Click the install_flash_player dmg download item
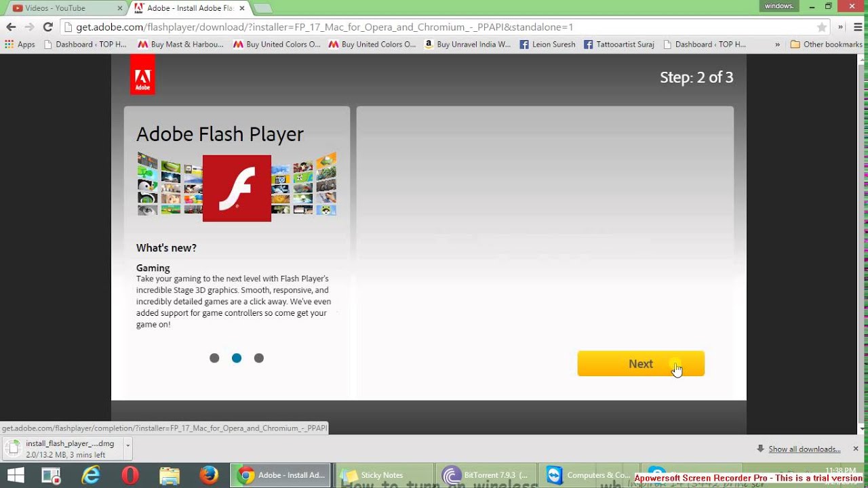This screenshot has height=488, width=868. pyautogui.click(x=62, y=449)
